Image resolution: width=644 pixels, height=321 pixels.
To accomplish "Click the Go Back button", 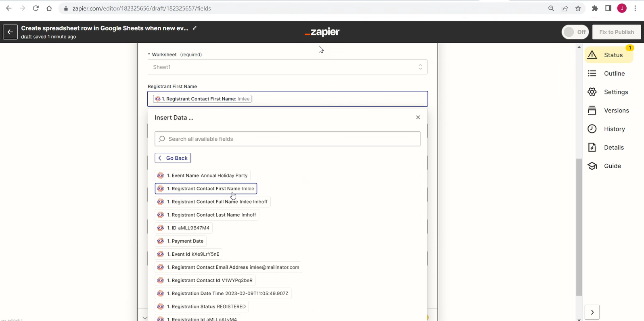I will click(x=173, y=158).
